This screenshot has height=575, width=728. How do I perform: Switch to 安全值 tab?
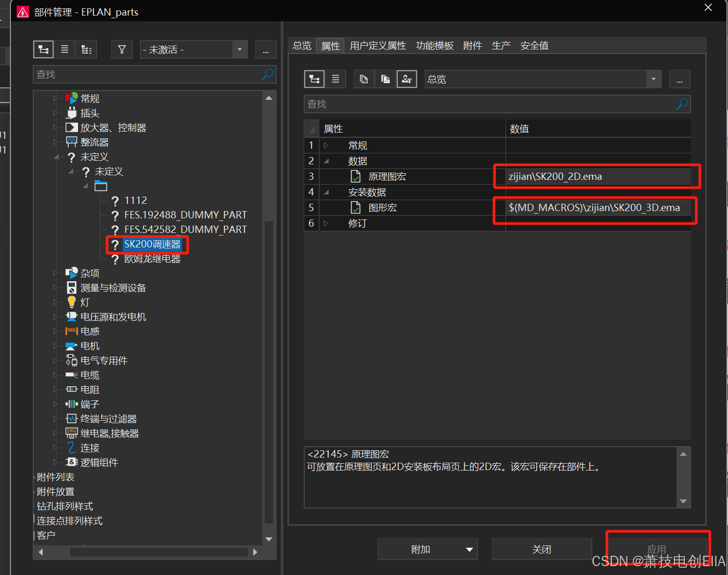[x=535, y=46]
